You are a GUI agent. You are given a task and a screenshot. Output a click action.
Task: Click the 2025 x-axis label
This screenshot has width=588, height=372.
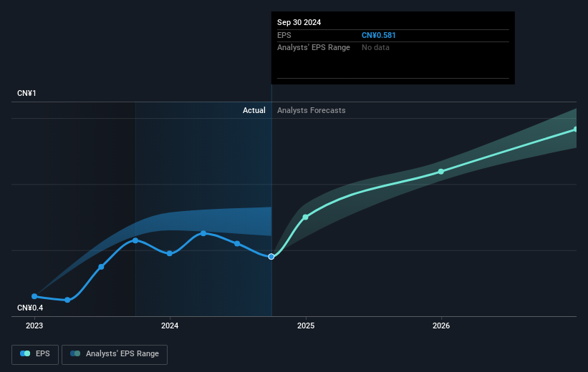click(x=306, y=326)
